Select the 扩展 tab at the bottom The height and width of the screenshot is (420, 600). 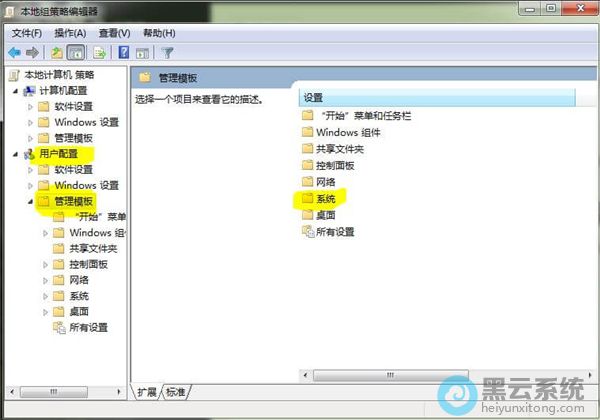pos(148,391)
